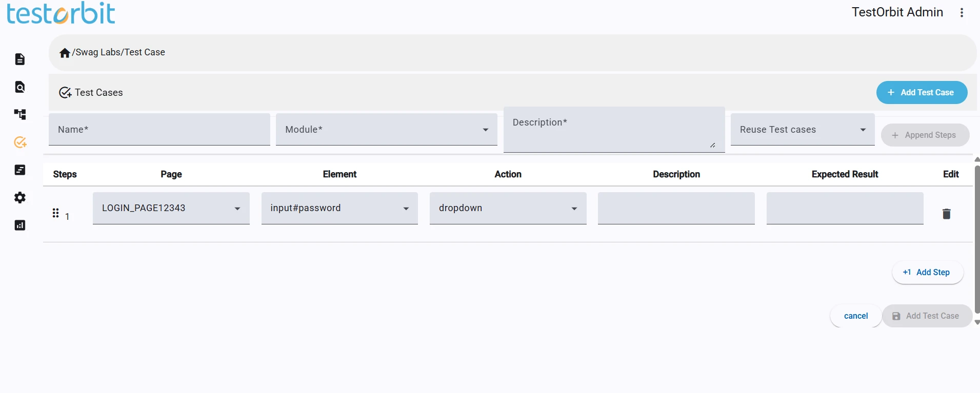Open the Reuse Test cases dropdown
Viewport: 980px width, 393px height.
click(803, 130)
